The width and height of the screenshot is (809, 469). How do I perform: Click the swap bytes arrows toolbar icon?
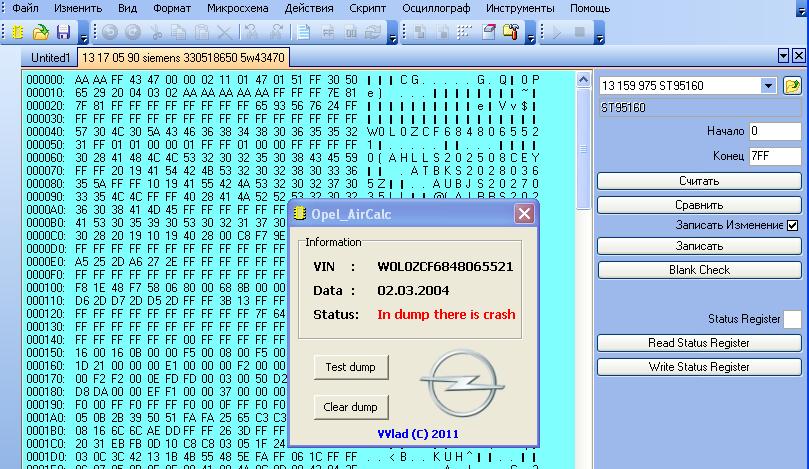pos(373,32)
